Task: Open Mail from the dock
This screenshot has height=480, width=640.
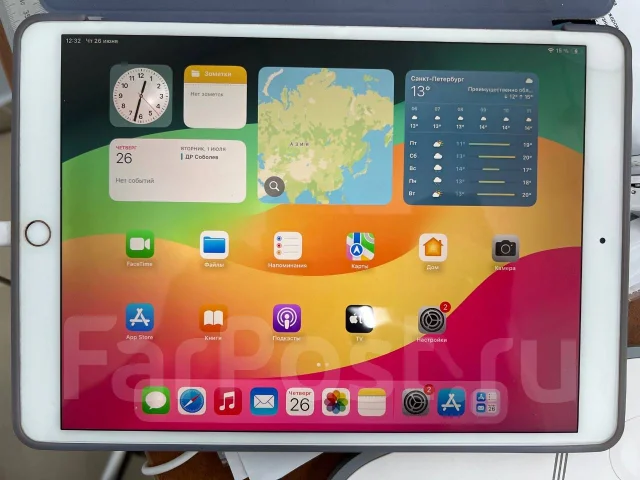Action: coord(264,402)
